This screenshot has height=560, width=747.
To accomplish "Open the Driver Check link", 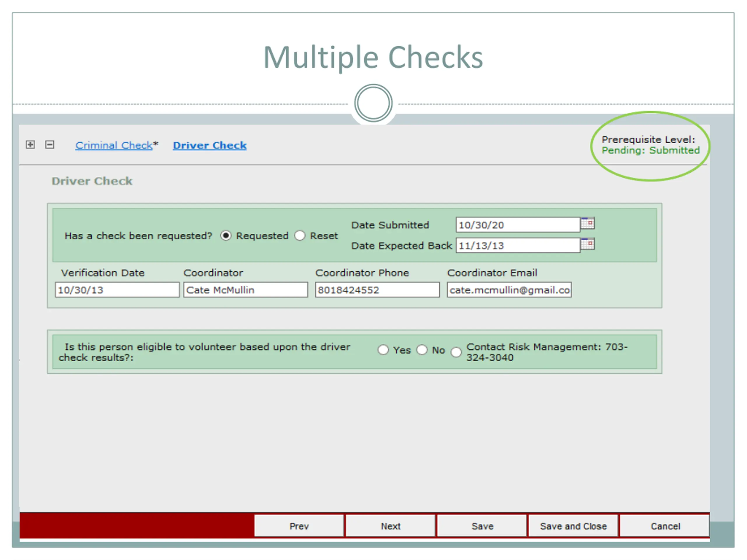I will pos(210,145).
